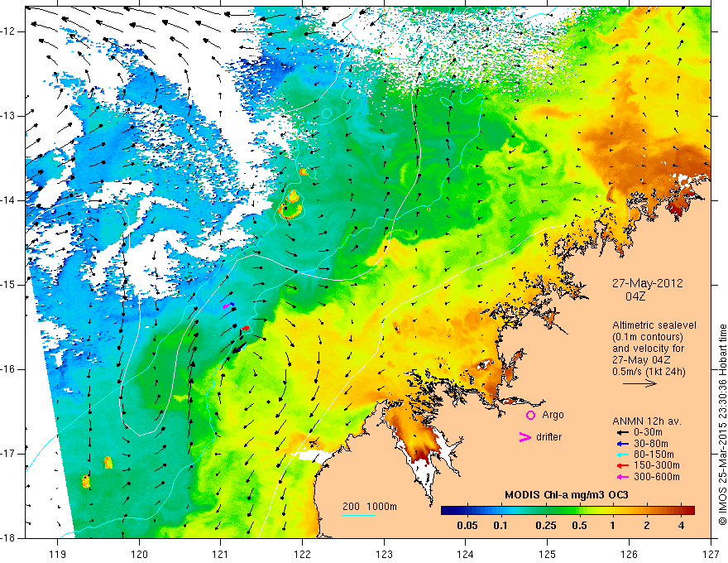Click the 'drifter' legend label
The image size is (728, 563).
tap(548, 436)
